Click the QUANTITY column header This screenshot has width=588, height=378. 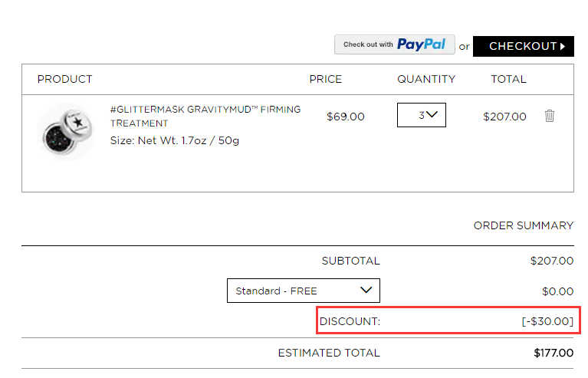(426, 79)
